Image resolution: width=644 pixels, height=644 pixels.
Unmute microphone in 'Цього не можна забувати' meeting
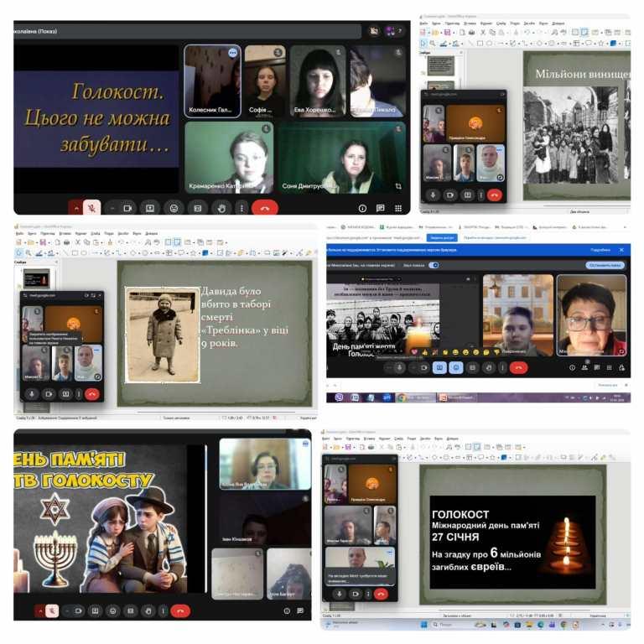tap(92, 208)
